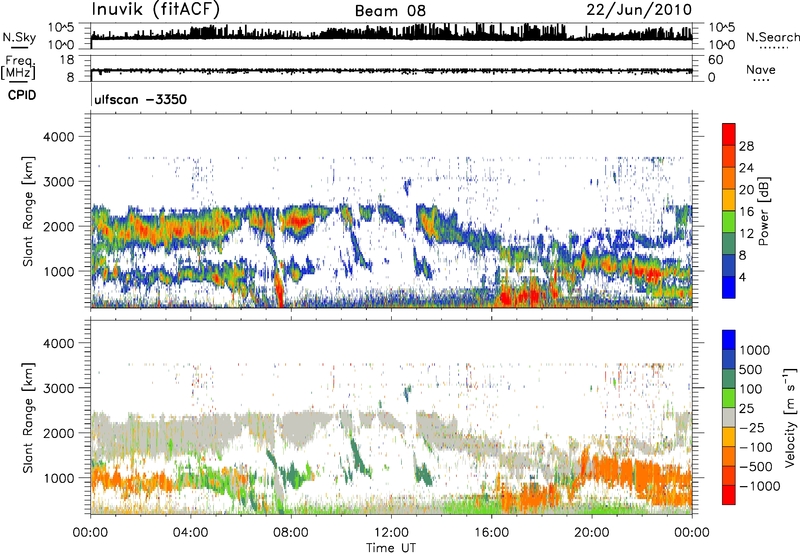Click the 'Inuvik (fitACF)' title text
The width and height of the screenshot is (800, 554).
(x=155, y=10)
